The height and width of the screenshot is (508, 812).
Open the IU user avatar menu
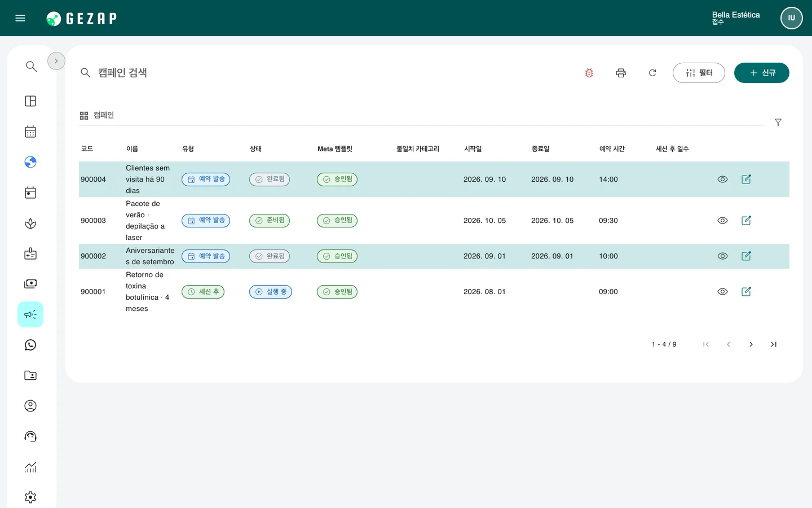coord(792,18)
